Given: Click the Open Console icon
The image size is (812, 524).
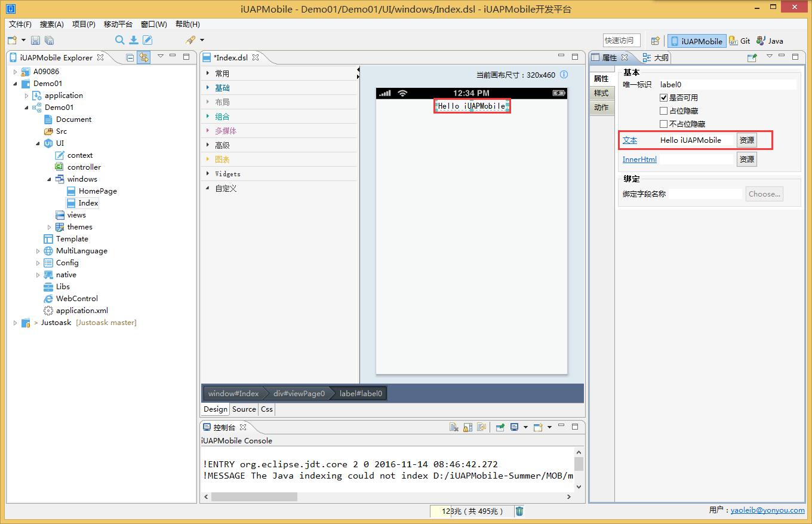Looking at the screenshot, I should [538, 427].
